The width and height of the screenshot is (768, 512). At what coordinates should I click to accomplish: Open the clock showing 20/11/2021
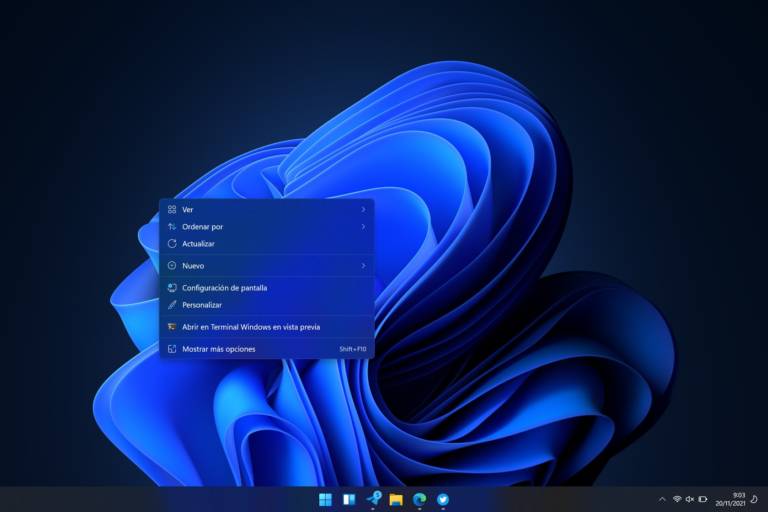tap(730, 499)
